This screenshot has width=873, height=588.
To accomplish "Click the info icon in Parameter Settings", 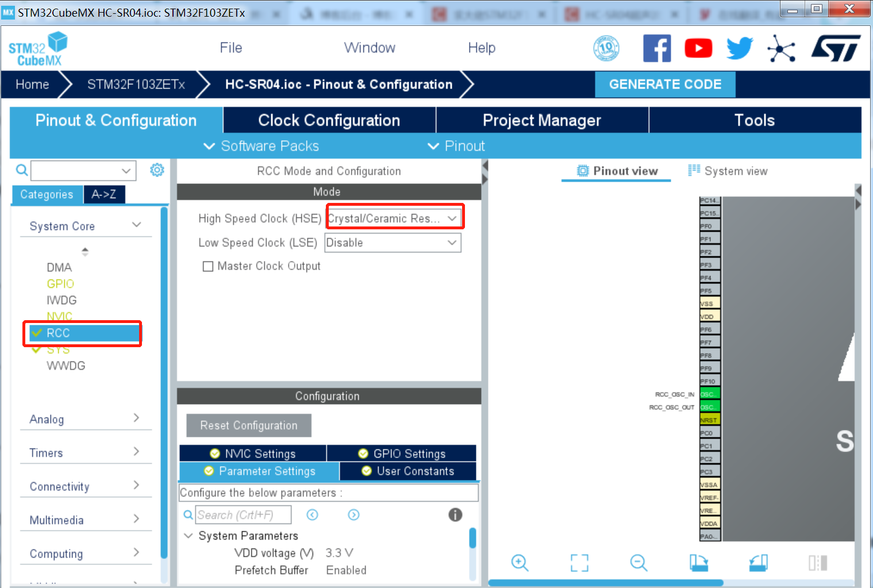I will coord(455,515).
